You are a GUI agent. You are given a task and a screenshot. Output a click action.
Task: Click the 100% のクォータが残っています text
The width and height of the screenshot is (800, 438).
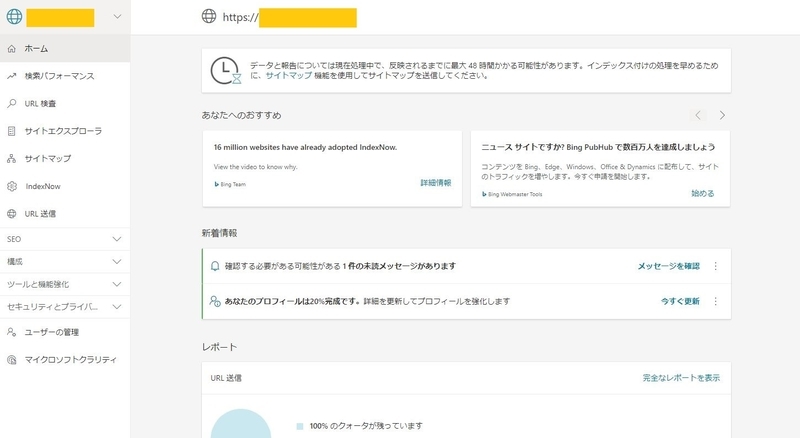tap(366, 426)
